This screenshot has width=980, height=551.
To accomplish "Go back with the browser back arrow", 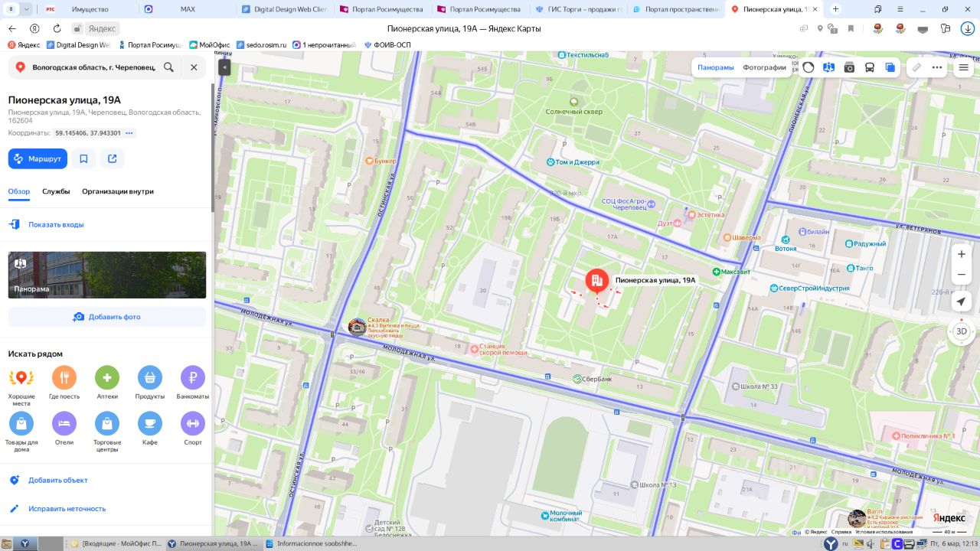I will pyautogui.click(x=13, y=28).
